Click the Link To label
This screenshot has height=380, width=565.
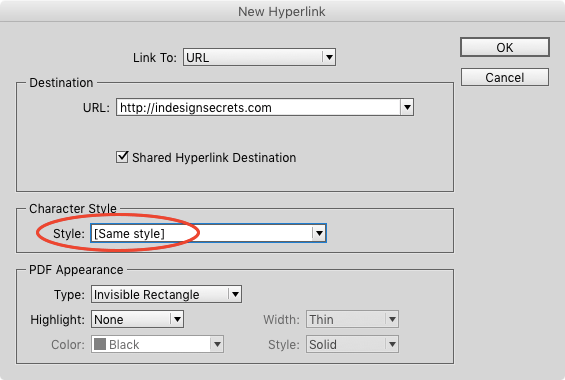point(155,58)
